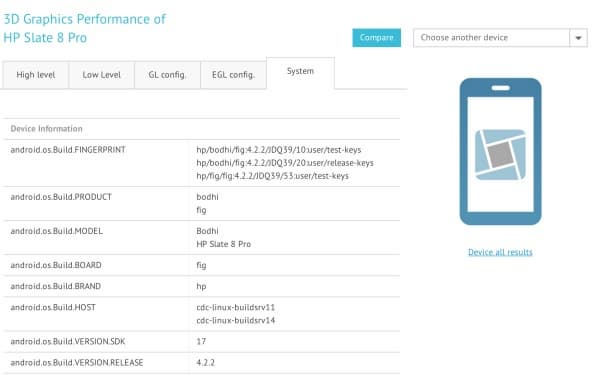Image resolution: width=594 pixels, height=376 pixels.
Task: Select the 4.2.2 version release value
Action: [205, 363]
